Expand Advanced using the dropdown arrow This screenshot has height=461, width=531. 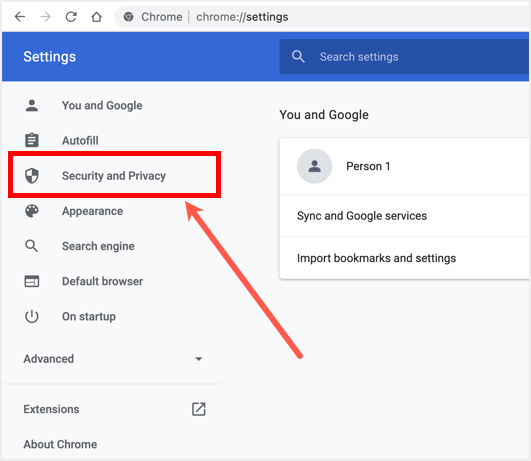coord(199,359)
